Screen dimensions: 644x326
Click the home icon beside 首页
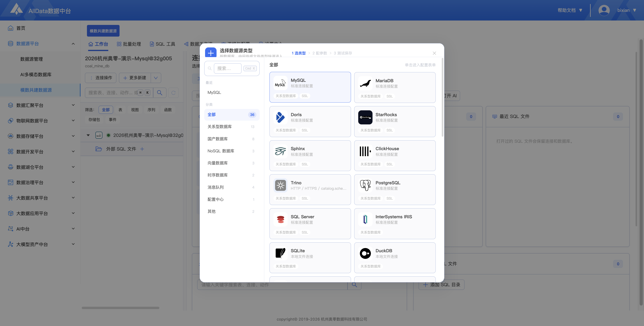point(10,28)
